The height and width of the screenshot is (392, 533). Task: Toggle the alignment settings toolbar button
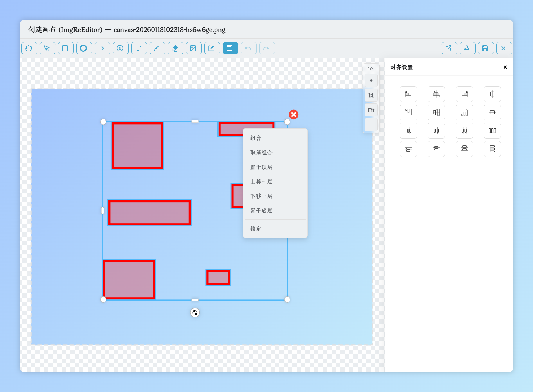pos(231,48)
